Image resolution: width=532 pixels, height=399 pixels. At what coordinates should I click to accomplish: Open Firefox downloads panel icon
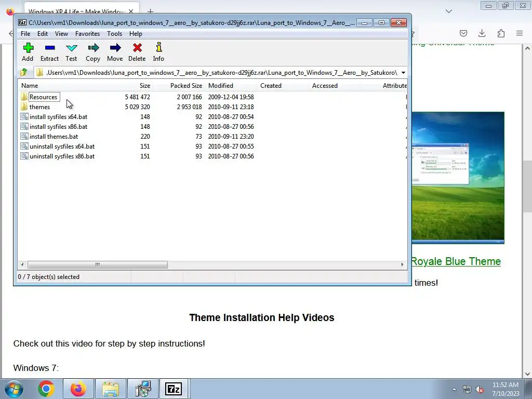(482, 33)
